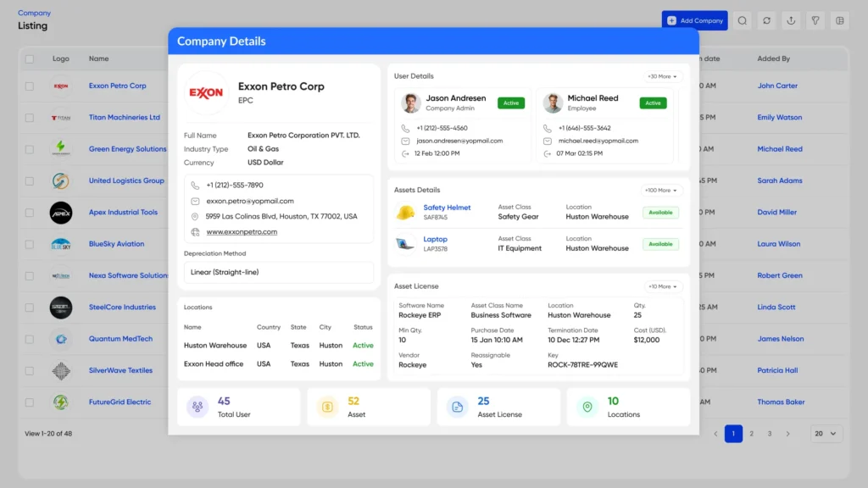Click the green Locations pin icon
The width and height of the screenshot is (868, 488).
pyautogui.click(x=587, y=408)
